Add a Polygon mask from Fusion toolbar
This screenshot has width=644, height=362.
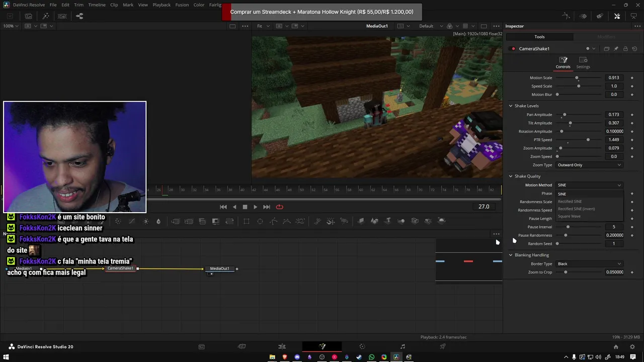274,221
